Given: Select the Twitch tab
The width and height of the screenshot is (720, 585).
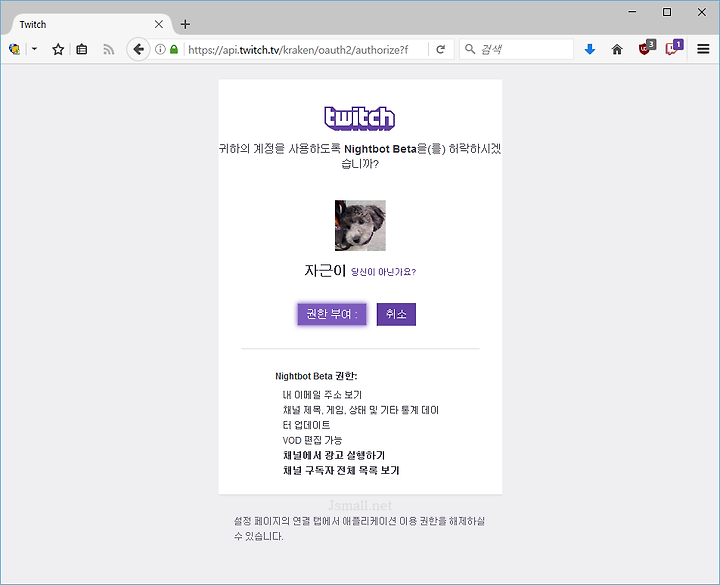Looking at the screenshot, I should tap(90, 24).
